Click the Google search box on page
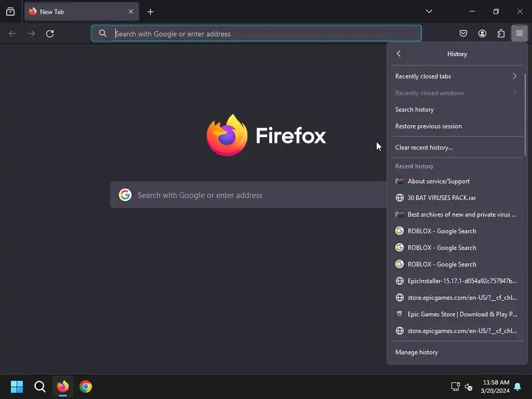532x399 pixels. coord(248,195)
